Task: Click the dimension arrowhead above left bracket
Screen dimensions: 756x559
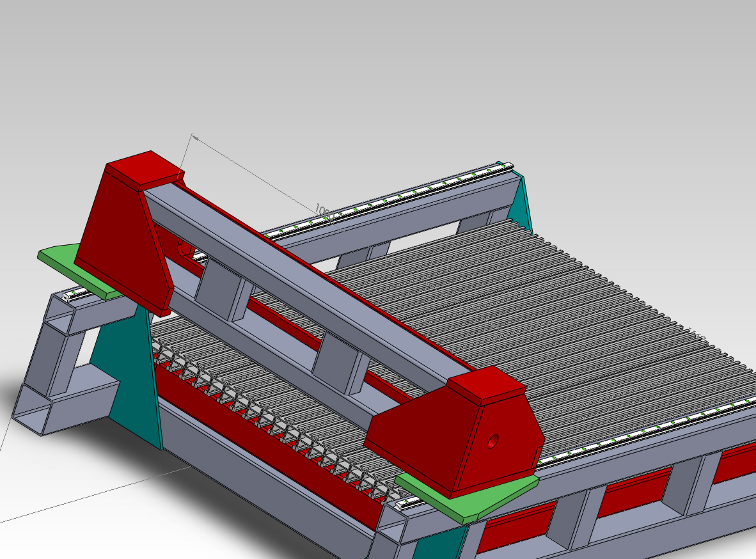Action: (x=194, y=137)
